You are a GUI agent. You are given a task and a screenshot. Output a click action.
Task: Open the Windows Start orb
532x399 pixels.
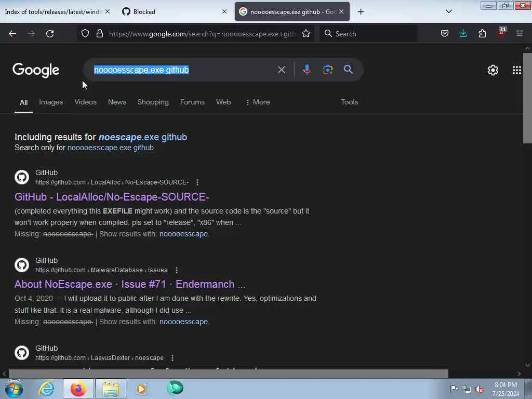click(x=14, y=389)
